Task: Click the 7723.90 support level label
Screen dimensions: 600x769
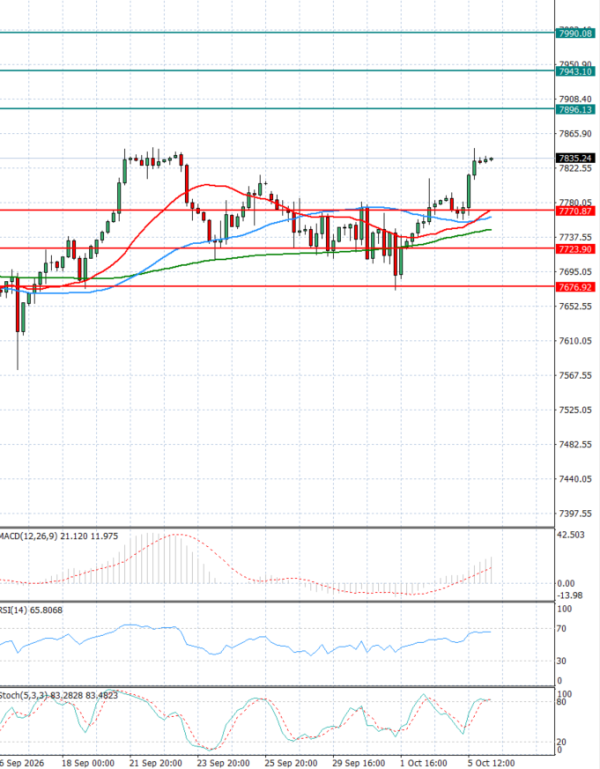Action: (x=575, y=249)
